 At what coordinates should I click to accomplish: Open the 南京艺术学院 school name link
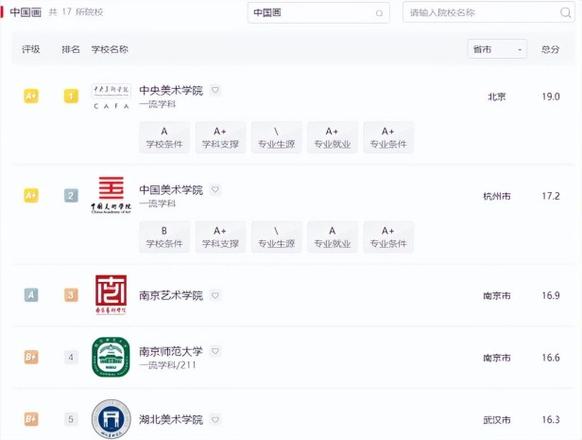pos(171,296)
